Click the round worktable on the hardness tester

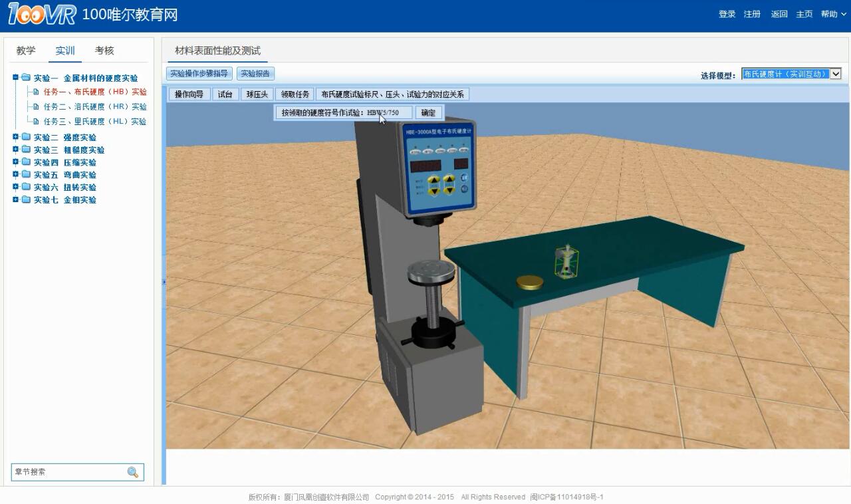pos(431,271)
